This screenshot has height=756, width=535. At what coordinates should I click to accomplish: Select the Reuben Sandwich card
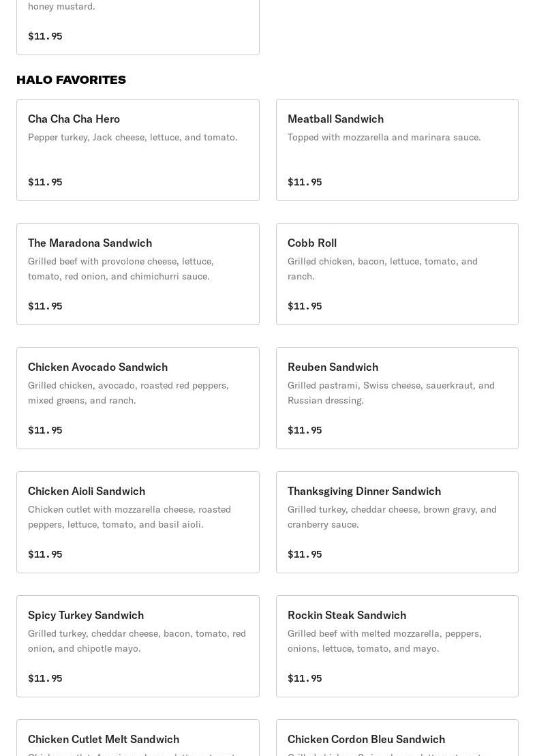point(397,398)
